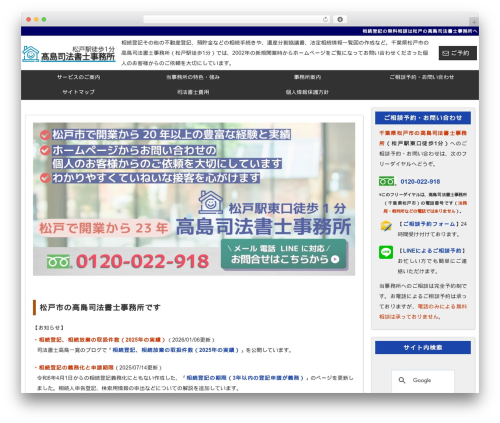This screenshot has height=423, width=500.
Task: Click the browser reload icon
Action: [325, 19]
